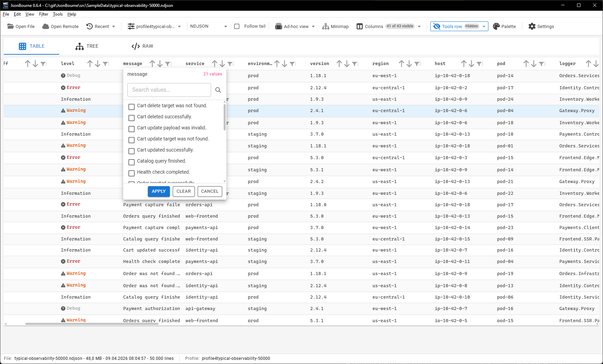The height and width of the screenshot is (364, 603).
Task: Enable the Follow tail checkbox
Action: [237, 26]
